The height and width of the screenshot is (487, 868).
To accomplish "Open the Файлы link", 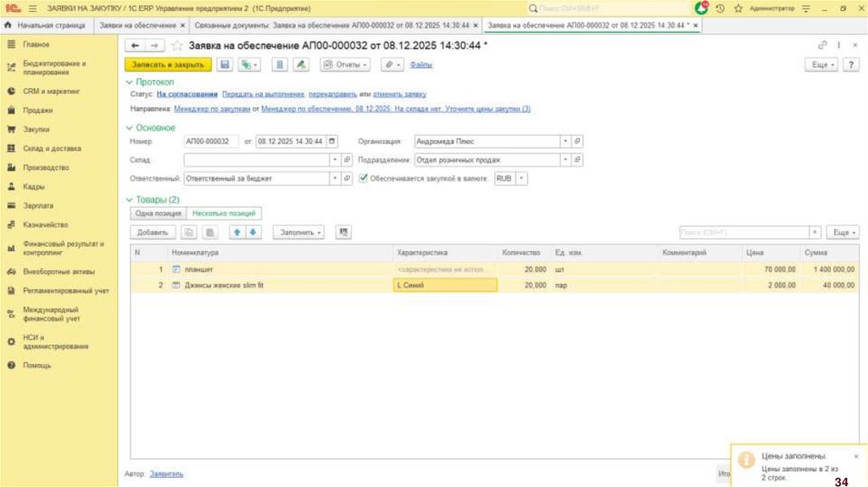I will [420, 64].
